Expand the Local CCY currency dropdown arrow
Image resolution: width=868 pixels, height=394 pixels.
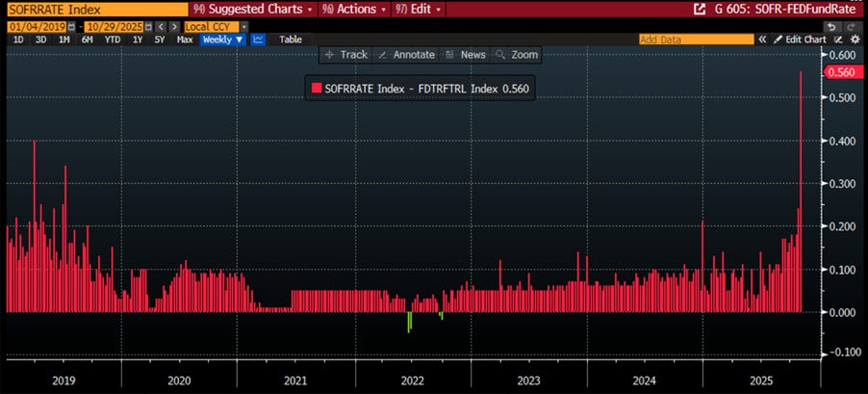pos(244,27)
